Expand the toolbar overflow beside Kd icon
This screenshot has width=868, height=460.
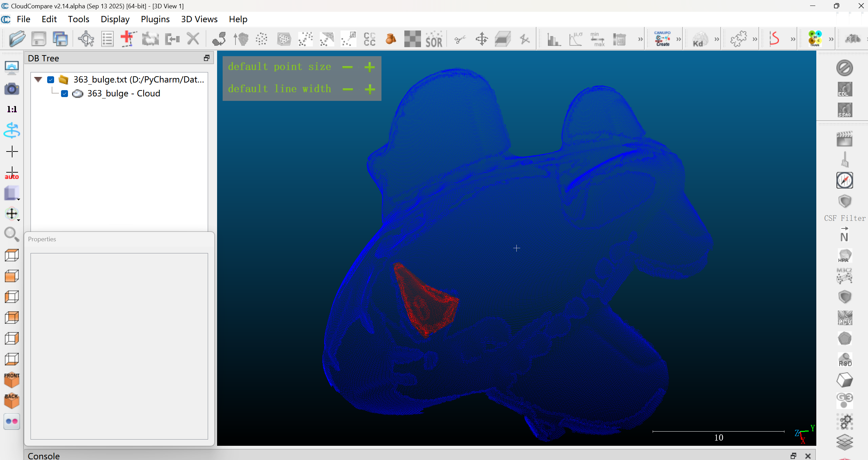(x=716, y=38)
